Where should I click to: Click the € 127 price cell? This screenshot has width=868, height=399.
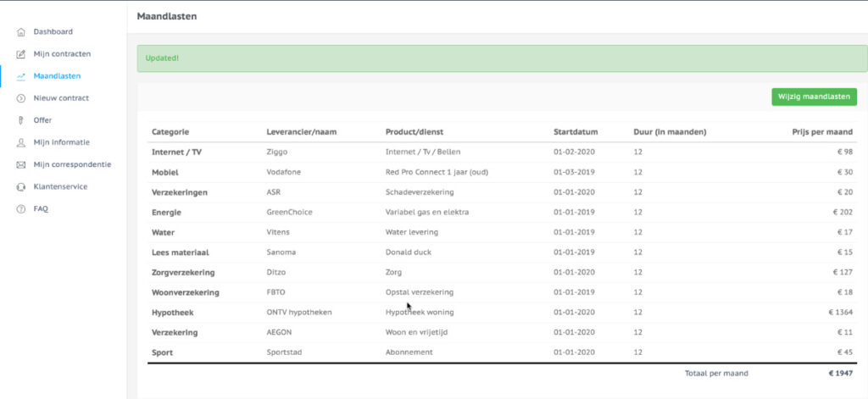[843, 273]
